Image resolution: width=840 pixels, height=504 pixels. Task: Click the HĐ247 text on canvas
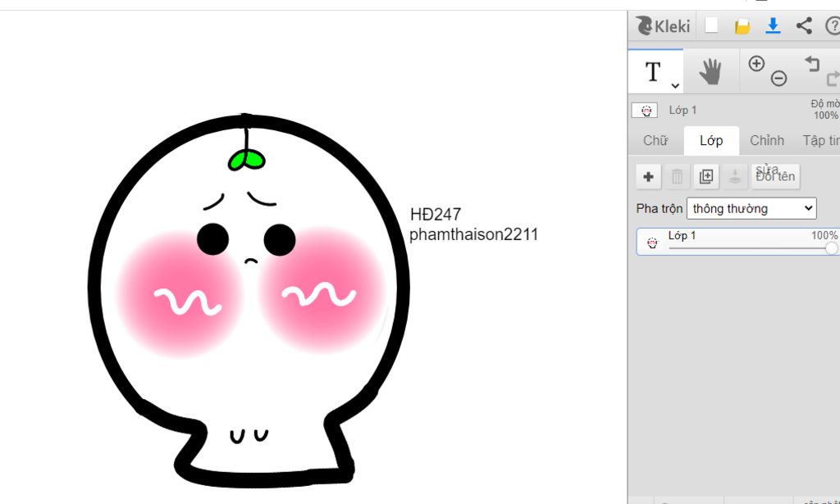(x=436, y=215)
